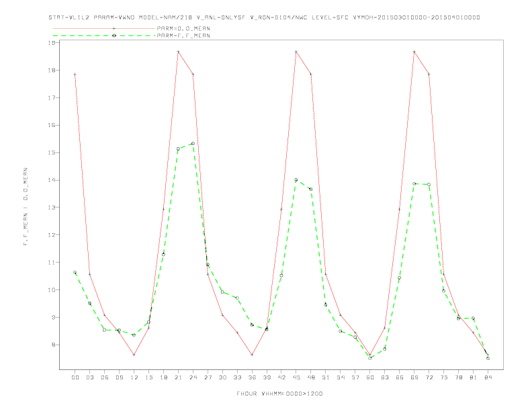Click the x-axis tick label 48
The image size is (532, 411).
tap(311, 377)
